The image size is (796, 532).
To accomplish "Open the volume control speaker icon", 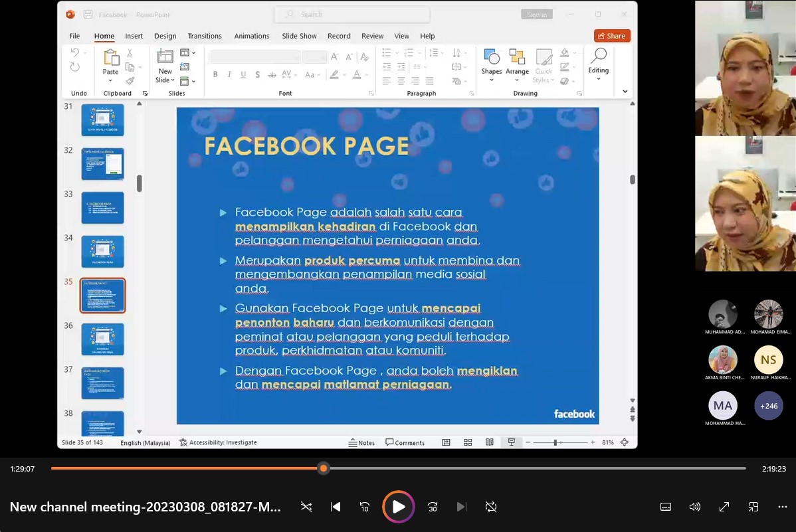I will (695, 507).
